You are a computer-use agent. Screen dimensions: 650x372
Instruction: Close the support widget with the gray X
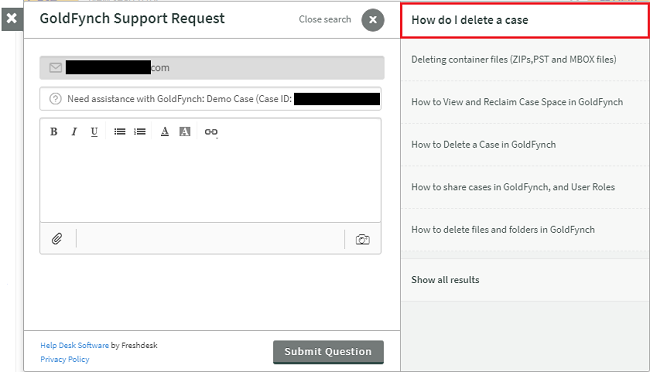(x=12, y=19)
